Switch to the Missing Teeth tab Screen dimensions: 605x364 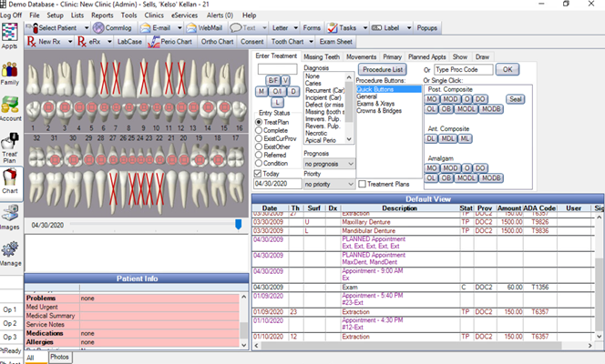pos(322,57)
